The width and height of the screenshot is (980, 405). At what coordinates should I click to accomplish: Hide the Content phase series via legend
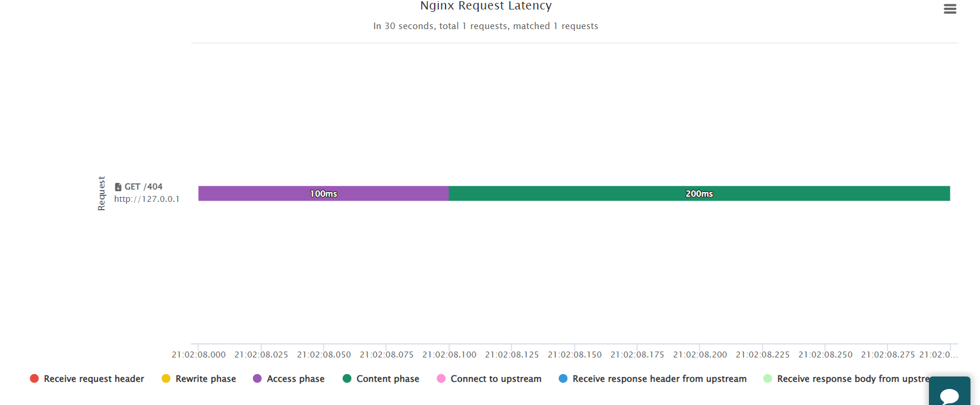point(381,379)
